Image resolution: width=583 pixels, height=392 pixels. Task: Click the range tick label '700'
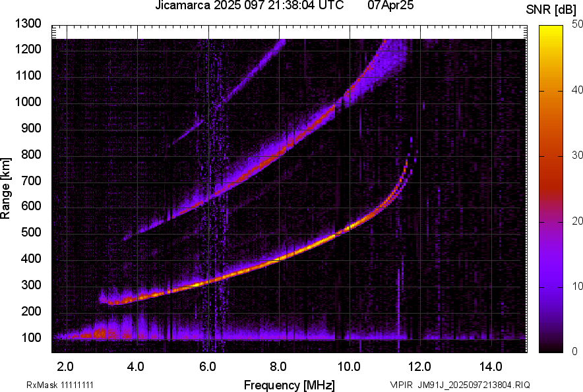pyautogui.click(x=31, y=181)
